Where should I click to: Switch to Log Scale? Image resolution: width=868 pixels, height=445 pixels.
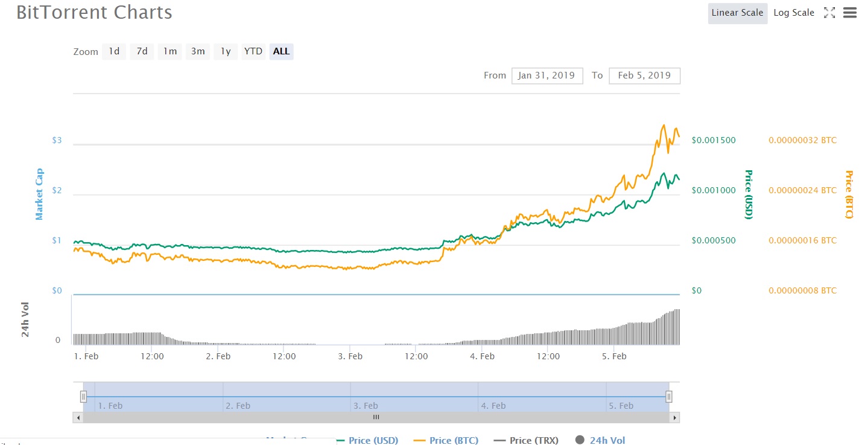point(794,13)
